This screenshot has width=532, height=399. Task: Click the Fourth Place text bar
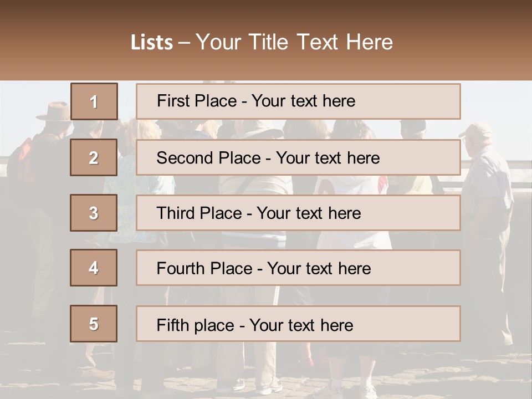298,268
